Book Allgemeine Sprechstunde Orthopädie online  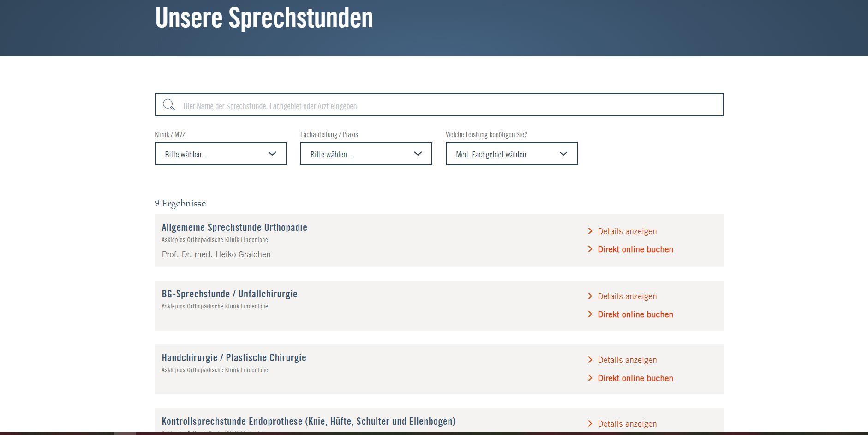coord(630,249)
